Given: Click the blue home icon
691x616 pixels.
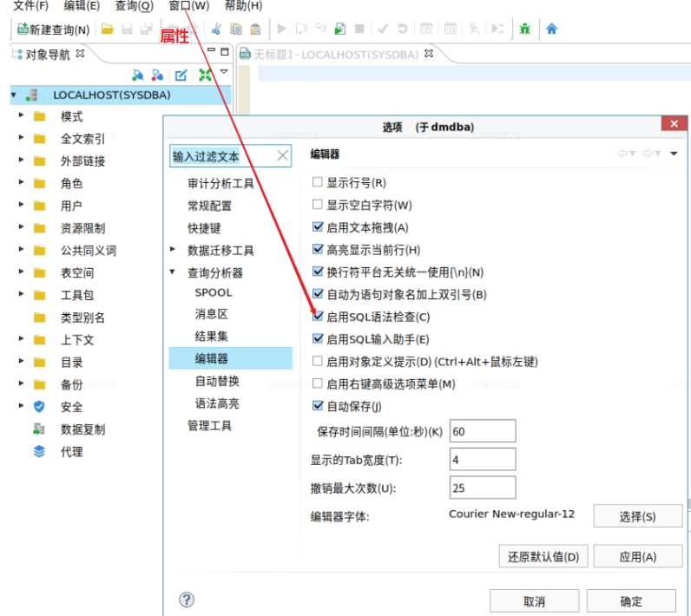Looking at the screenshot, I should pyautogui.click(x=551, y=29).
